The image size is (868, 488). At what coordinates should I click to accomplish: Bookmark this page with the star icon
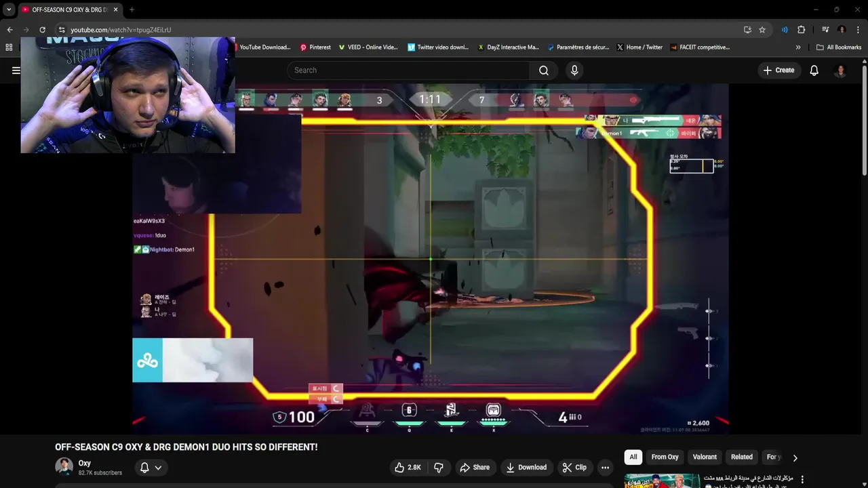point(762,30)
